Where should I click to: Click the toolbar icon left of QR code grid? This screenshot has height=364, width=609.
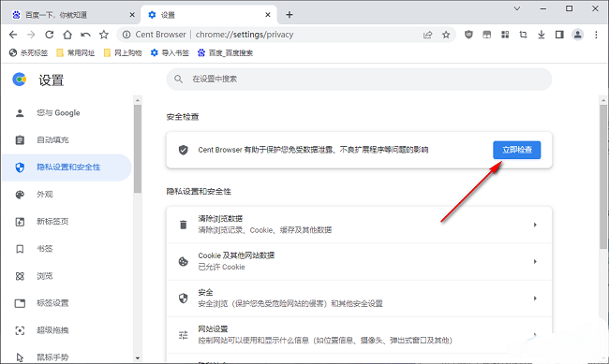[486, 35]
